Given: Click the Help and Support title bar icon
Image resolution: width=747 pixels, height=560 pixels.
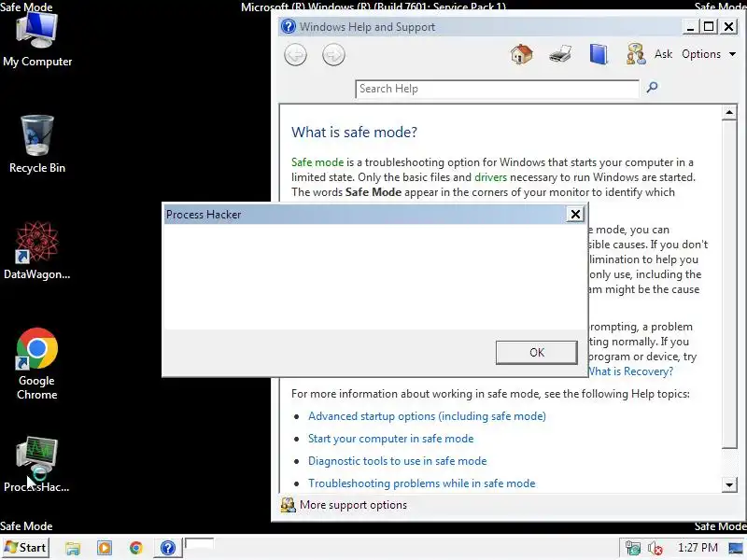Looking at the screenshot, I should tap(289, 26).
